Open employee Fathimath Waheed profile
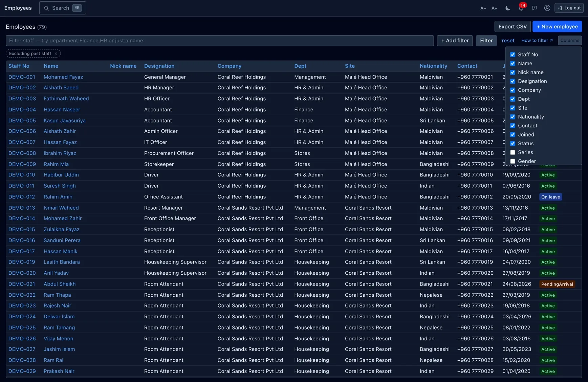Viewport: 588px width, 382px height. (66, 99)
